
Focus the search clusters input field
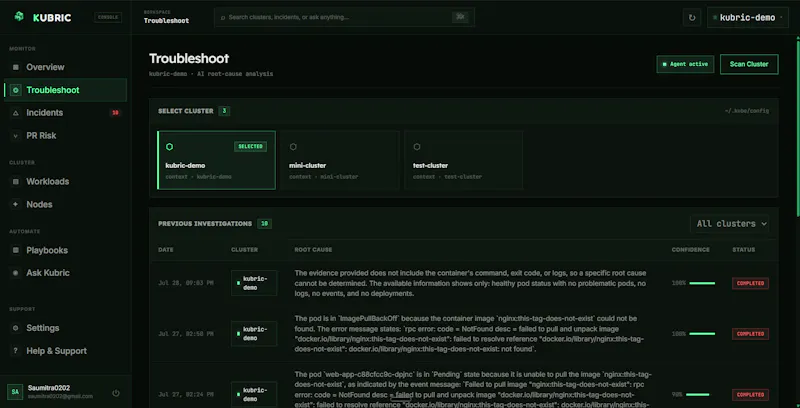coord(344,17)
